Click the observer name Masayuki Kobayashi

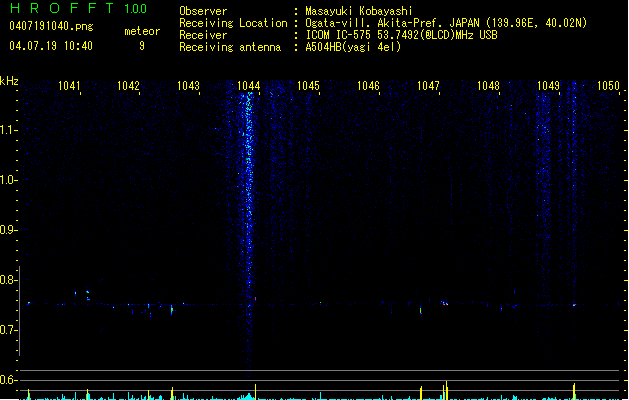click(x=359, y=11)
